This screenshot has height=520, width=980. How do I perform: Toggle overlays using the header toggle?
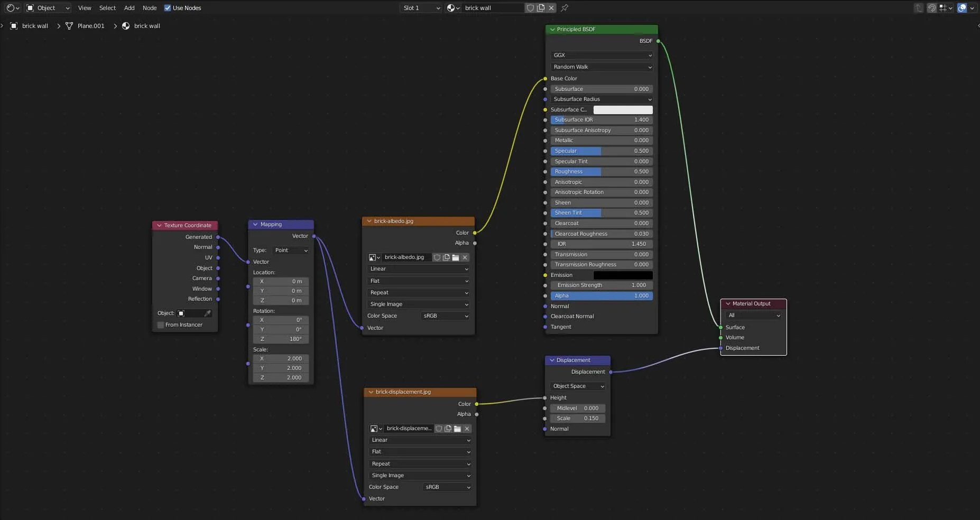963,7
